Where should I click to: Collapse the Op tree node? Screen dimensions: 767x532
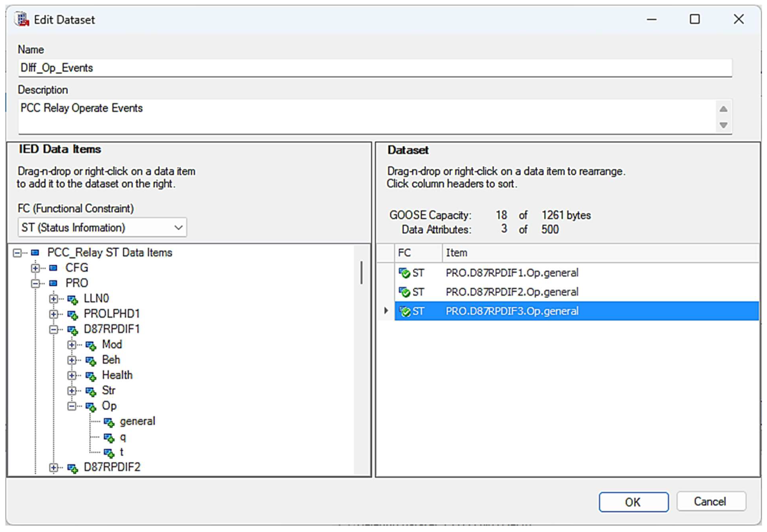click(x=71, y=406)
